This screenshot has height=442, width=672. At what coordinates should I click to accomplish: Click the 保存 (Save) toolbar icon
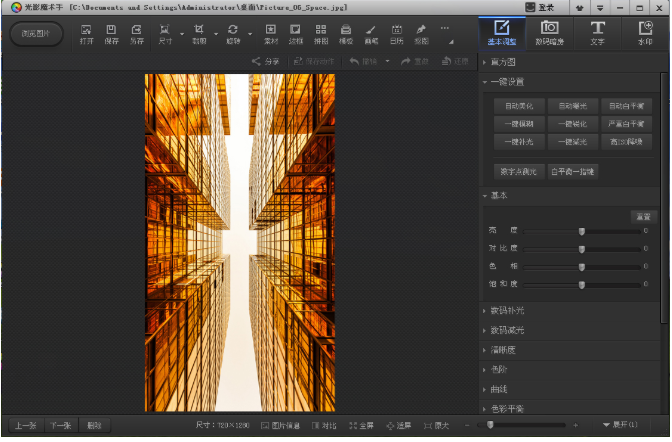coord(112,34)
